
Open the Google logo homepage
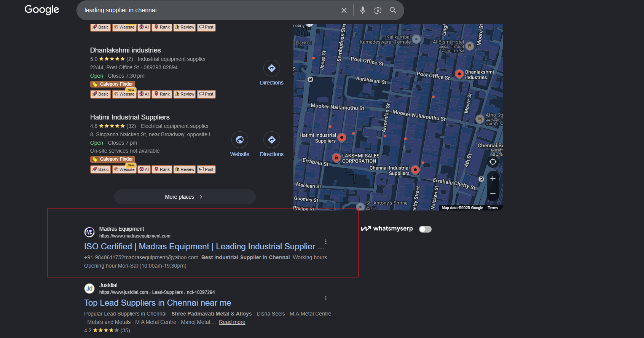pos(42,10)
